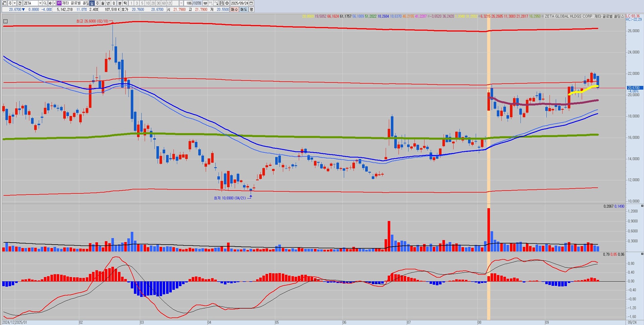Open chart settings with the gear icon

point(227,3)
